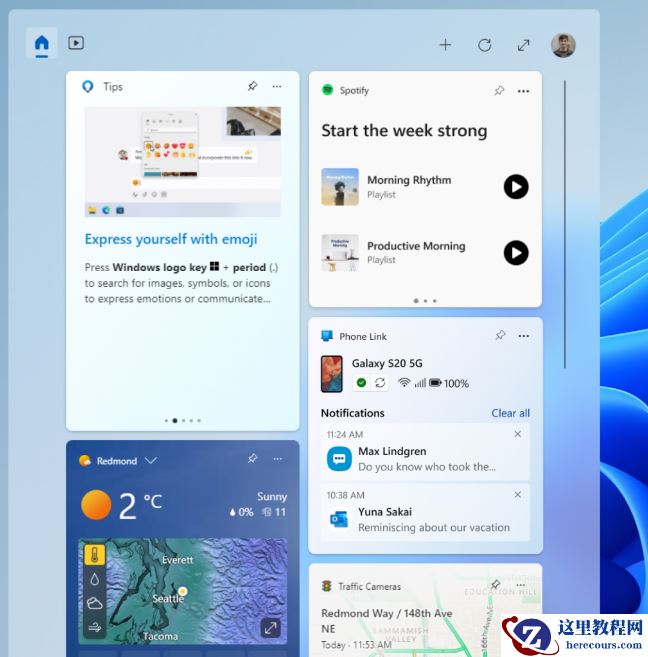Click the phone battery 100% indicator
Viewport: 648px width, 657px height.
[x=449, y=383]
